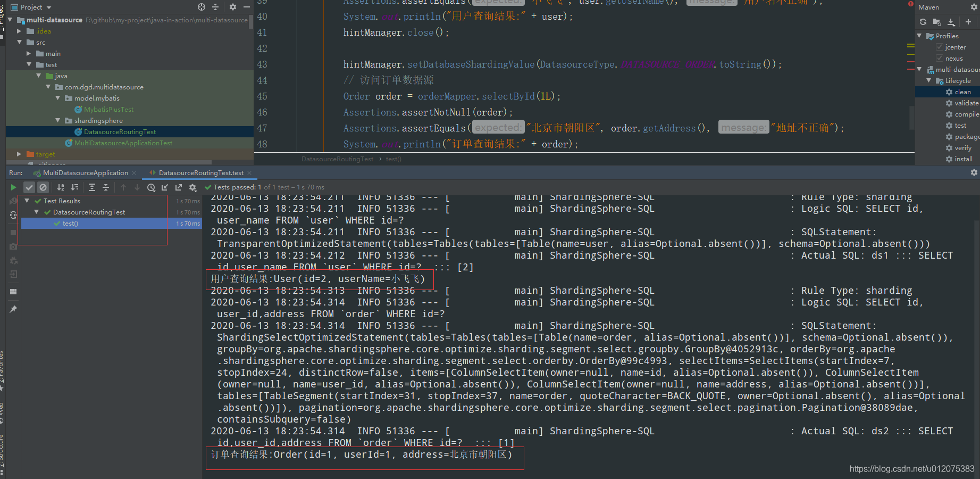Toggle the Show Passed tests button
Screen dimensions: 980x479
tap(29, 187)
